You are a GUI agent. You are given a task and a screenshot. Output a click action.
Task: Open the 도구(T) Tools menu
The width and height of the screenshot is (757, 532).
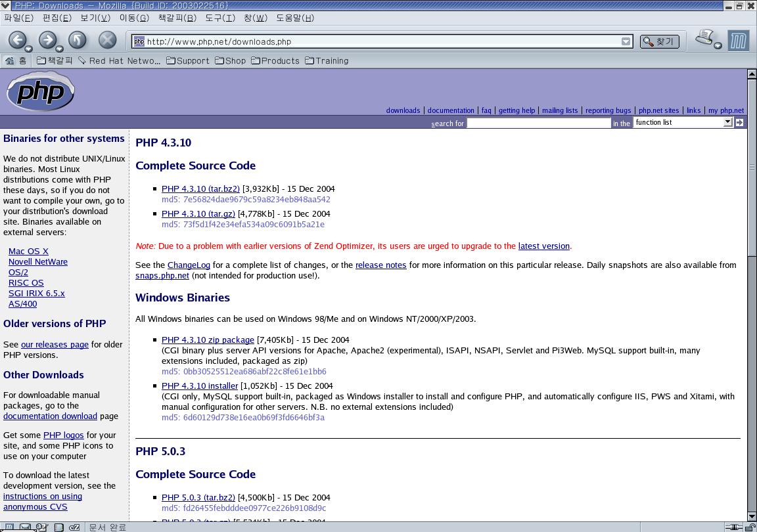(x=220, y=18)
